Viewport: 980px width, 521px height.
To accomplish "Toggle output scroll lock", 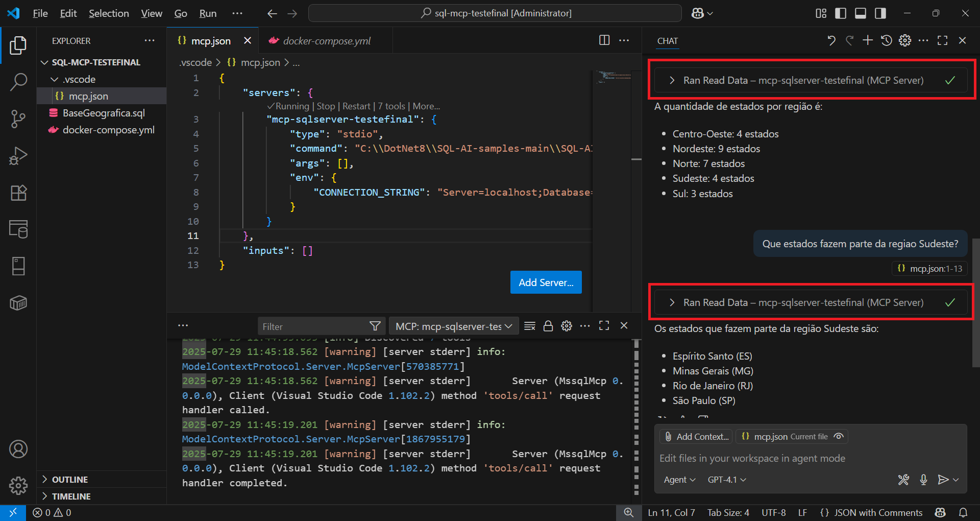I will coord(548,326).
